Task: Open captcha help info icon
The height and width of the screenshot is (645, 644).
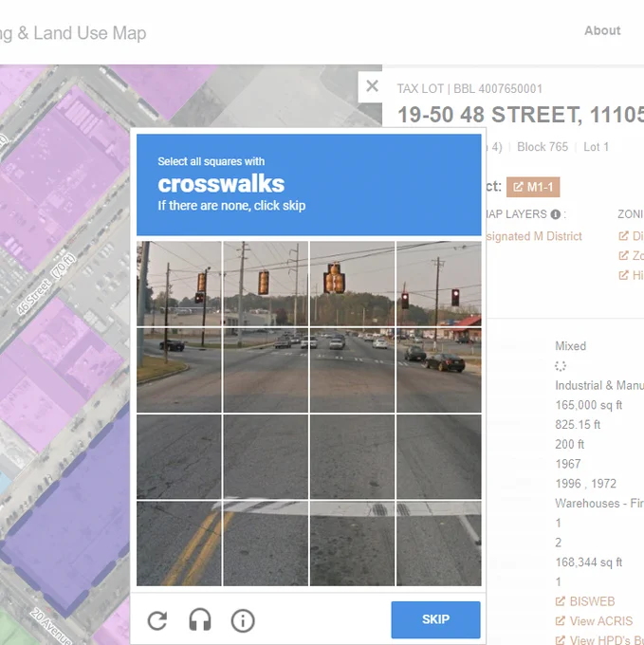Action: coord(243,620)
